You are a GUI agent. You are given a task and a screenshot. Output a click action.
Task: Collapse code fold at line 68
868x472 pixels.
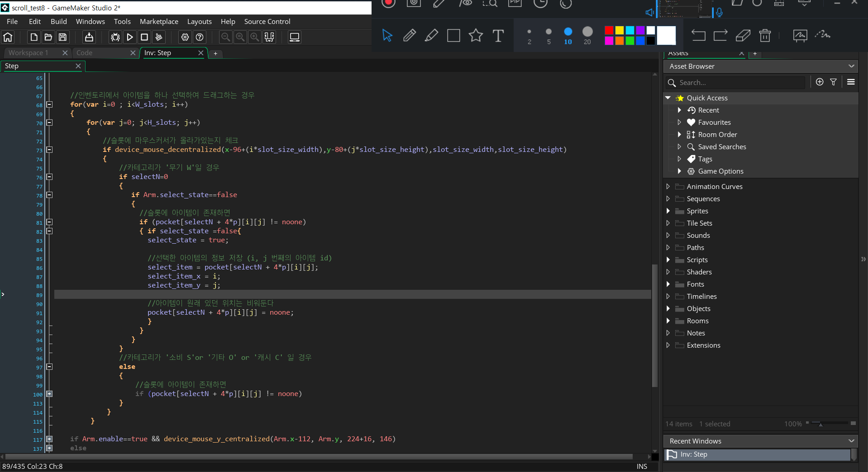click(x=50, y=104)
